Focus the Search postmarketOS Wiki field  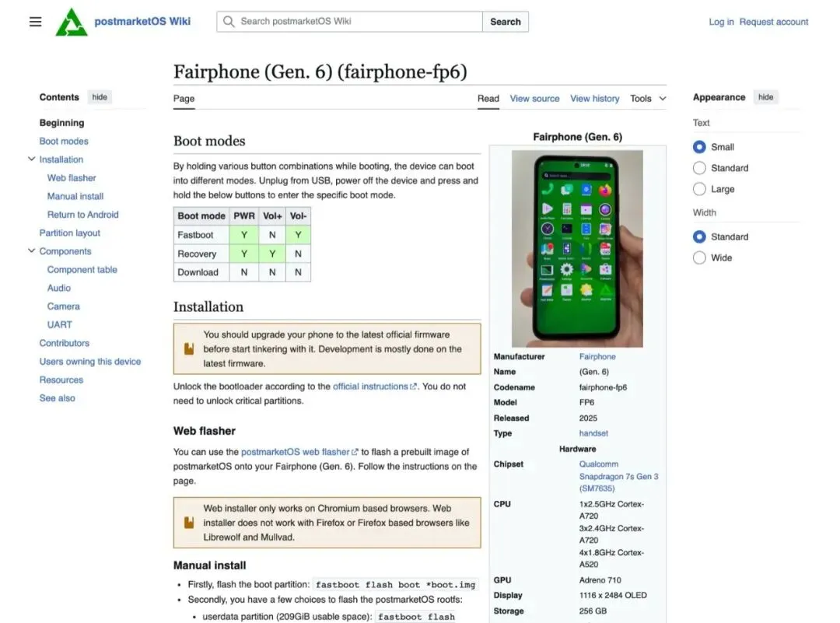tap(349, 22)
